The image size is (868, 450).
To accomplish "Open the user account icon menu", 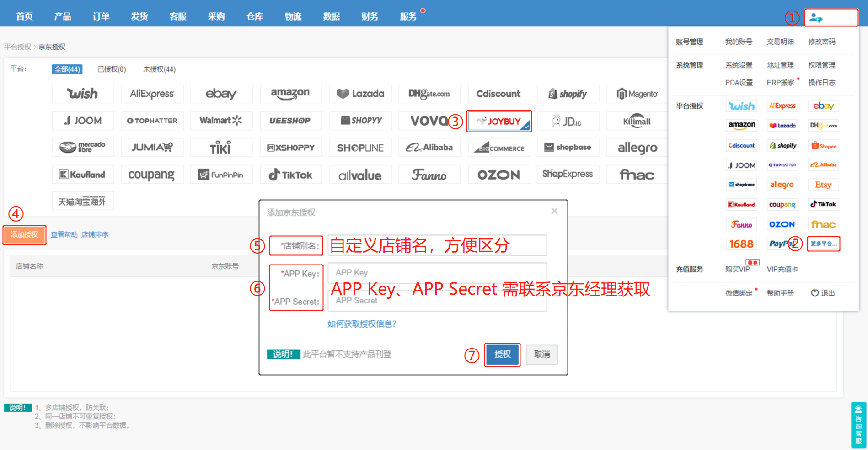I will coord(816,18).
